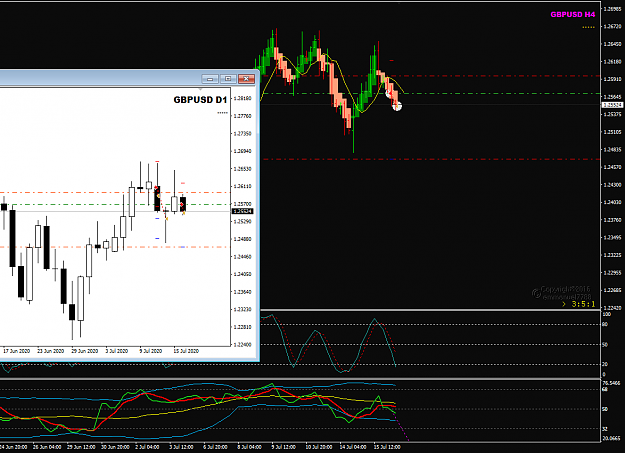Click the magenta GBPUSD H4 chart label
The height and width of the screenshot is (453, 625).
572,14
